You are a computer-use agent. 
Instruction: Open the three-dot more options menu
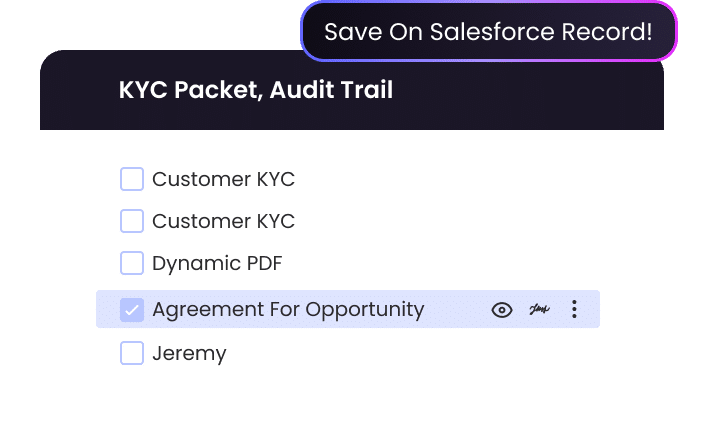(x=574, y=310)
